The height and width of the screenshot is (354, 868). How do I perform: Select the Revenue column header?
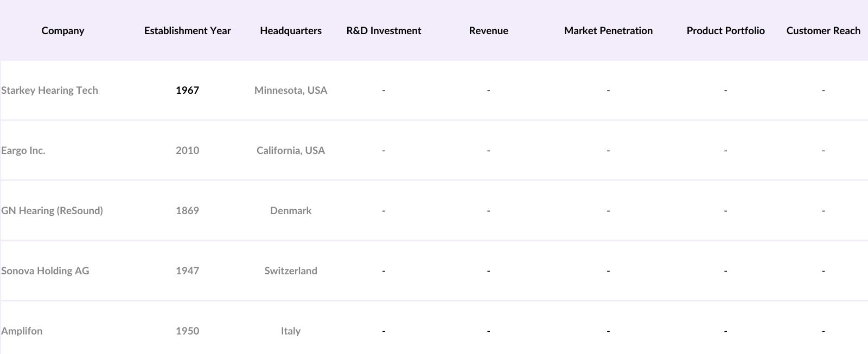tap(489, 30)
